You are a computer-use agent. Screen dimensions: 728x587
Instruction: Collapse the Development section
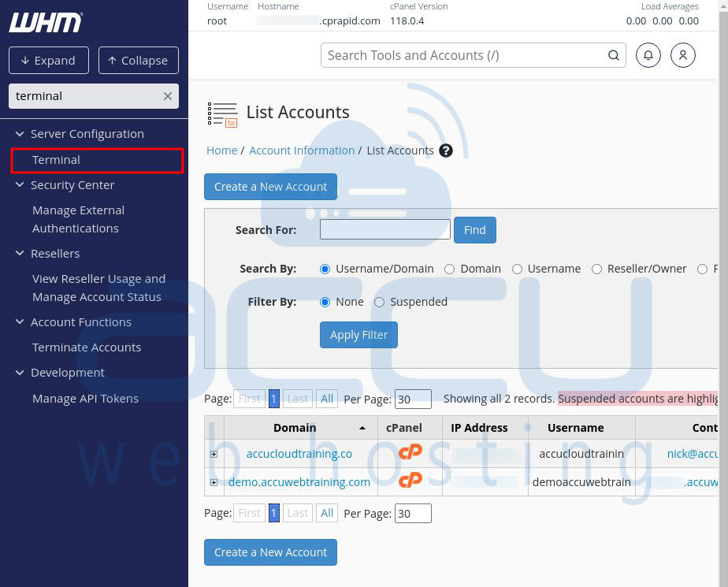click(20, 373)
